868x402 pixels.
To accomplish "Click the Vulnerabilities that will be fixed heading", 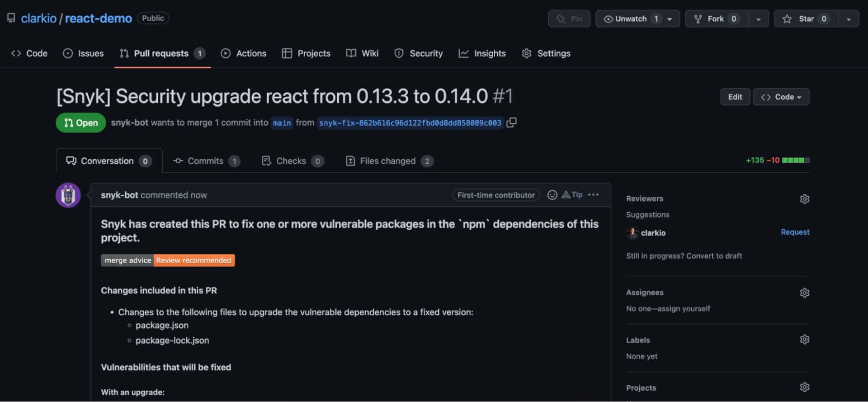I will pos(166,368).
